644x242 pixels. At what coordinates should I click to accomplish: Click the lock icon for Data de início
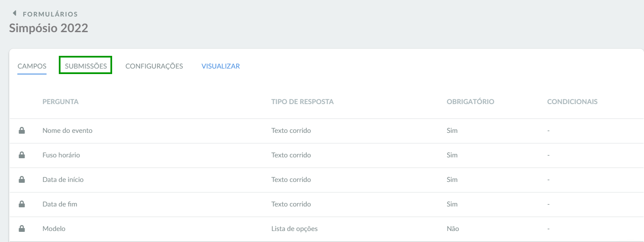[x=22, y=179]
